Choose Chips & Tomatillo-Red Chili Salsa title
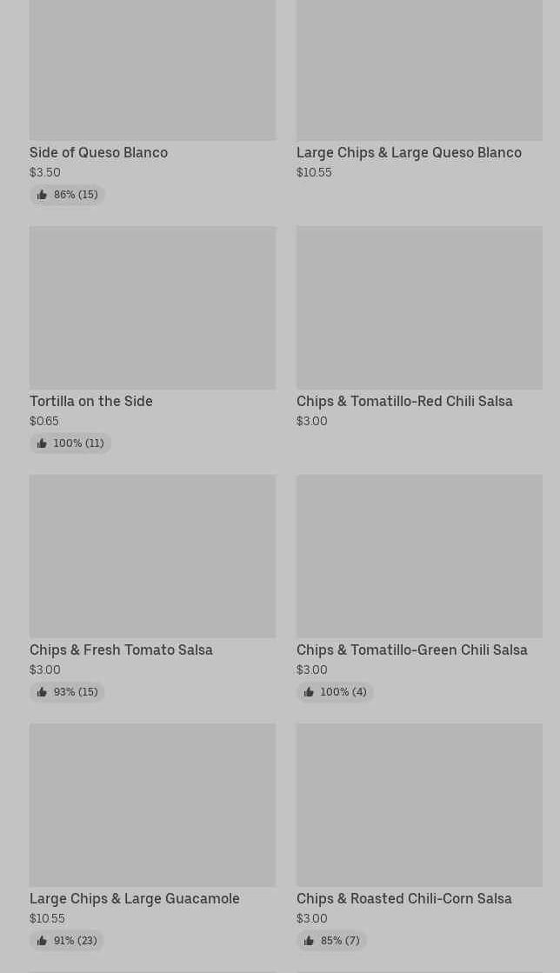560x973 pixels. point(404,402)
